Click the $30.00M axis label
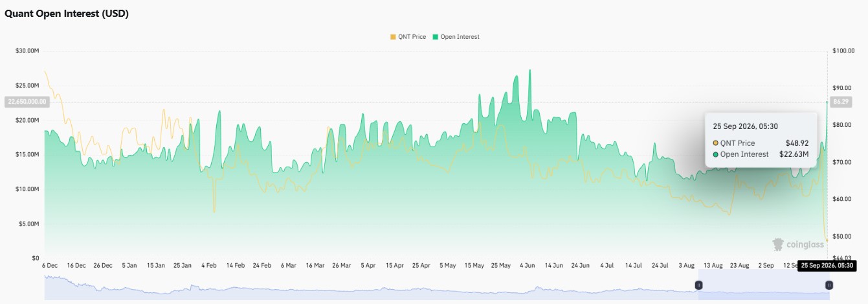 point(27,51)
